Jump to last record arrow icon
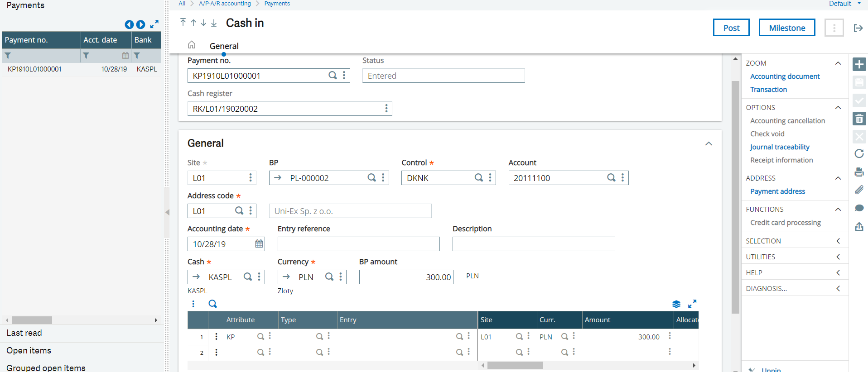Screen dimensions: 868x372 [x=214, y=23]
